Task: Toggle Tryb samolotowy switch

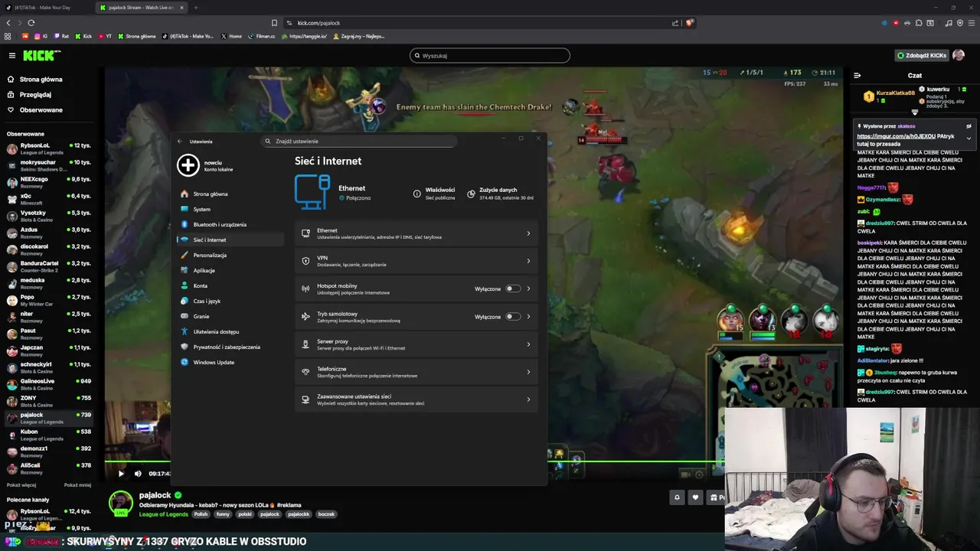Action: [x=512, y=316]
